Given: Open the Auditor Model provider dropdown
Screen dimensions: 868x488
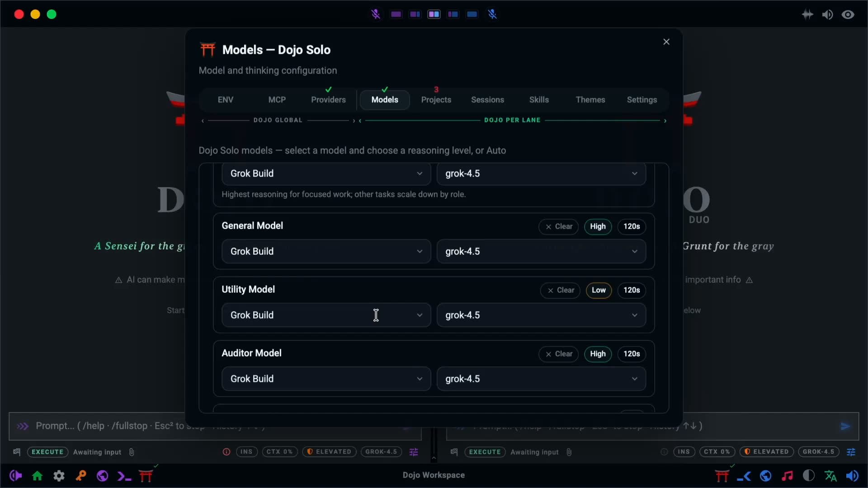Looking at the screenshot, I should pos(326,379).
